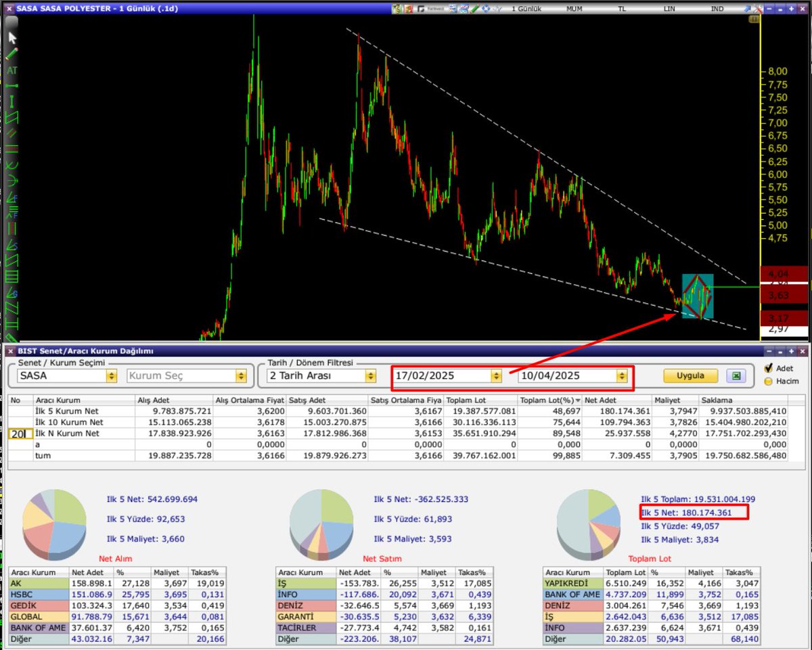Select the green AK broker row

(118, 583)
